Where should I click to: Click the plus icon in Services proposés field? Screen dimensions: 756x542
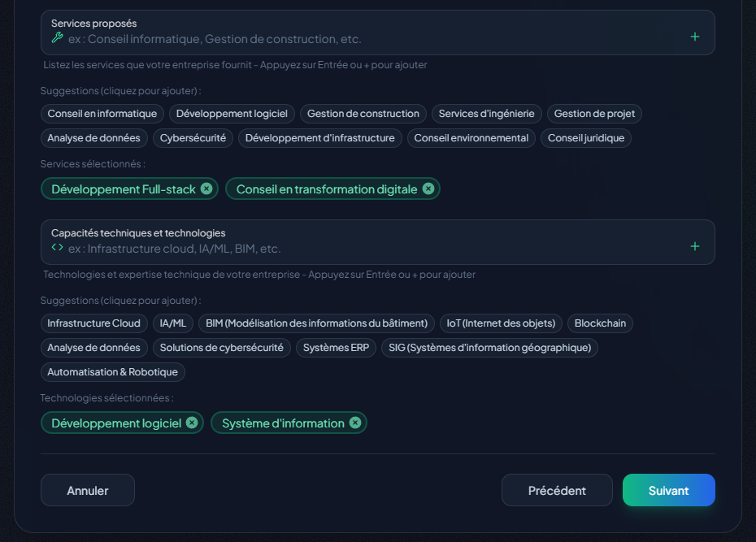pos(694,37)
